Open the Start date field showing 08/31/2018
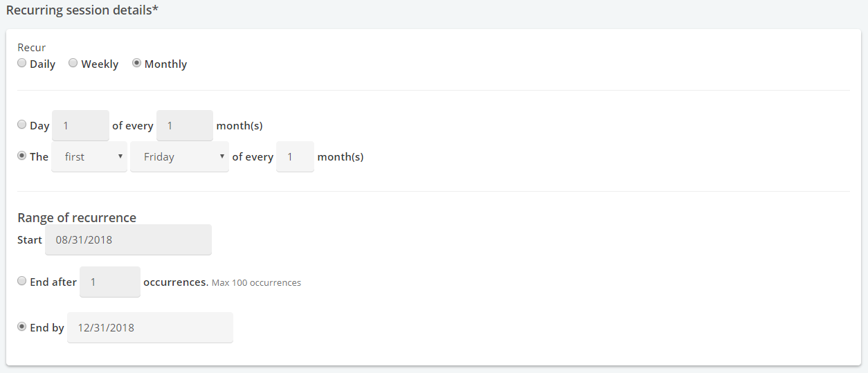Screen dimensions: 868x373 coord(128,240)
